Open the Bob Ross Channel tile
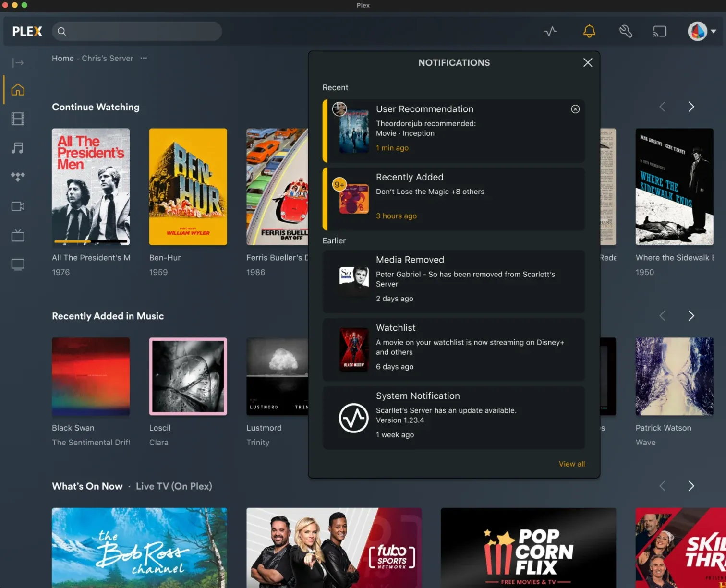 pos(139,548)
